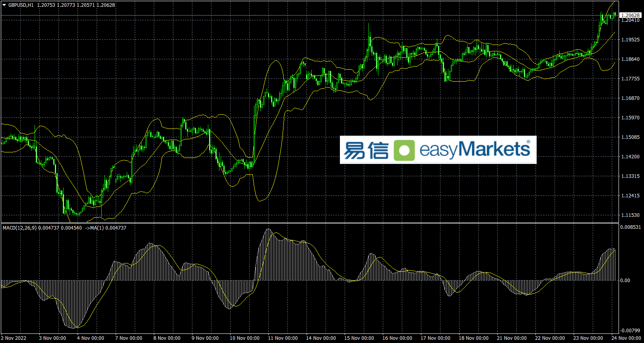Click the 14 Nov 00:00 time label
This screenshot has height=343, width=644.
[x=321, y=338]
